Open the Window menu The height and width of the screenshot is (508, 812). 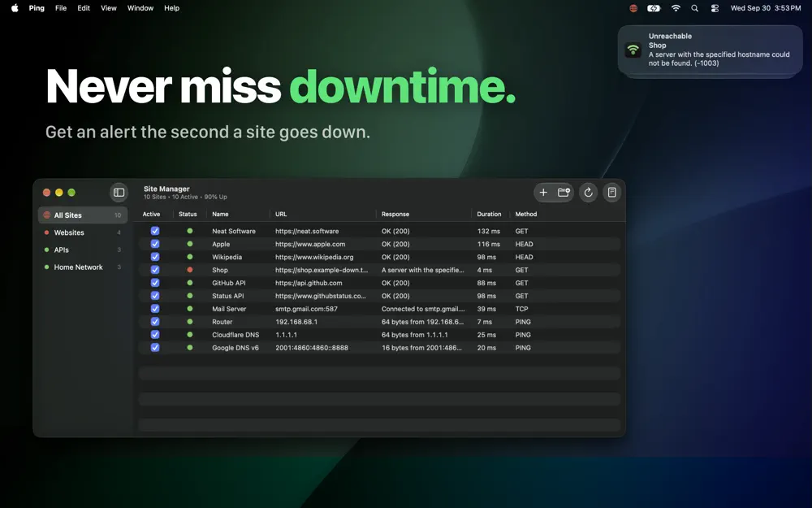(x=140, y=8)
